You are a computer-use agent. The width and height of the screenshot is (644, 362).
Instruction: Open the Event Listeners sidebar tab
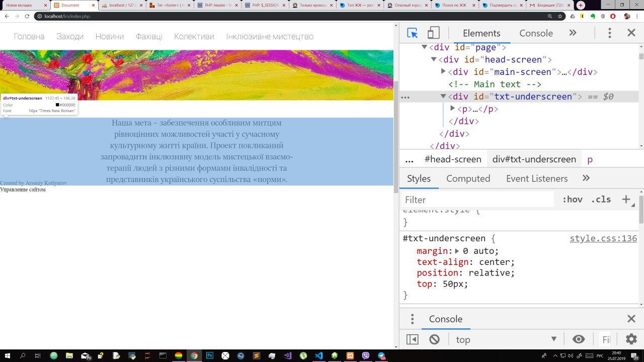[x=537, y=178]
